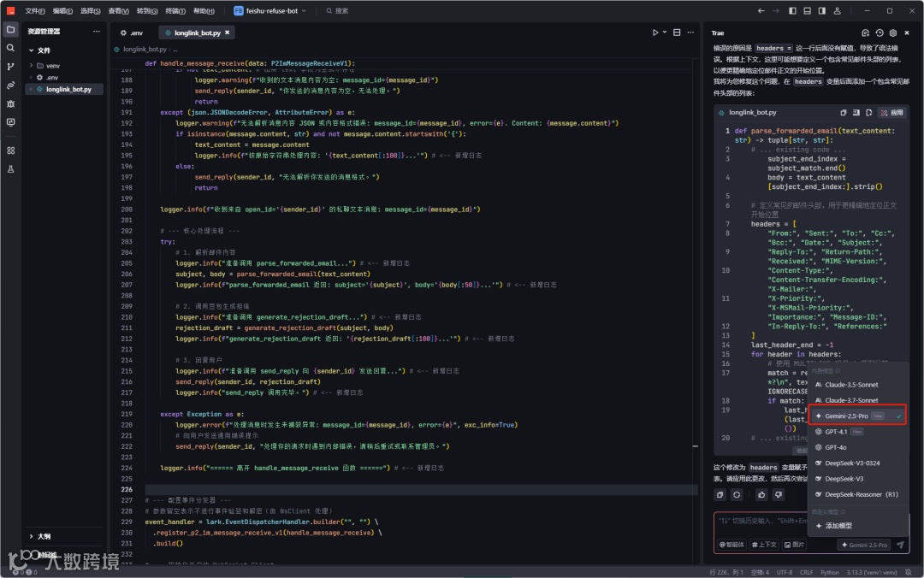Select the Claude-3.7-Sonnet model
924x578 pixels.
[856, 400]
